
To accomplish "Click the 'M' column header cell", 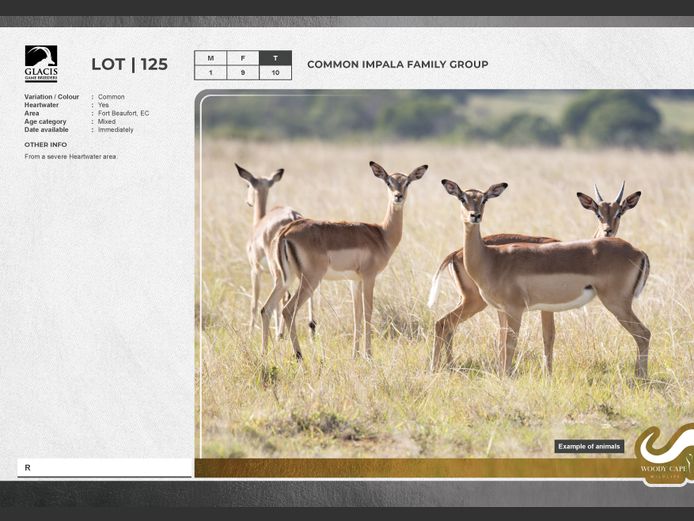I will (x=211, y=58).
